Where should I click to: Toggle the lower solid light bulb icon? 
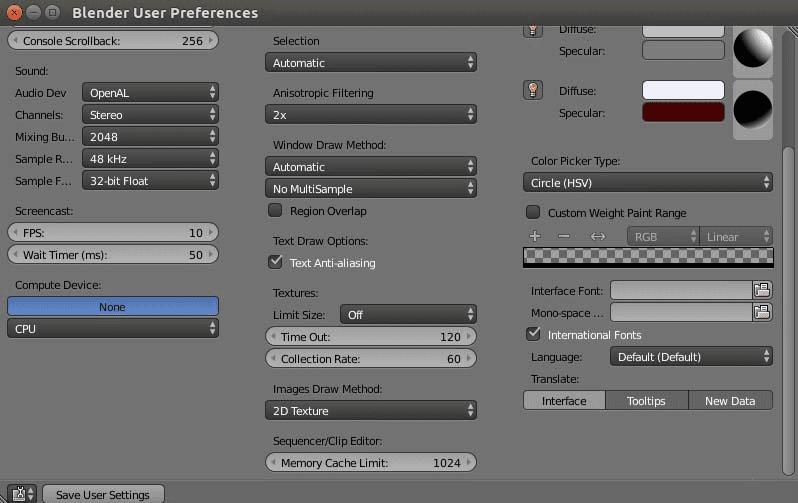pos(533,90)
